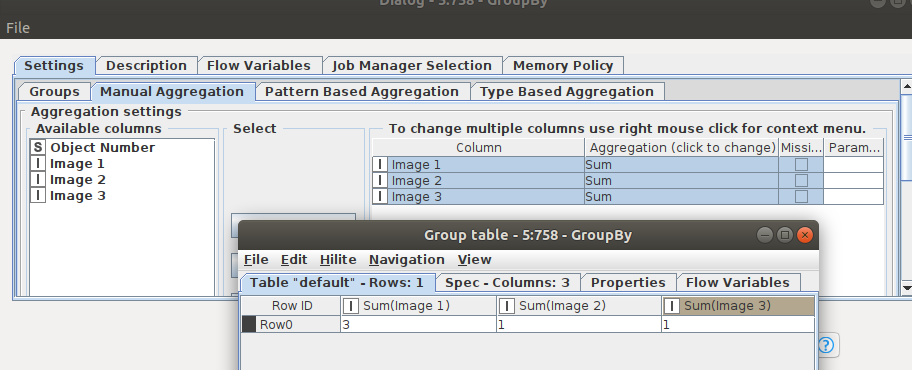Select Image 2 in Available columns list
Viewport: 912px width, 370px height.
(77, 180)
